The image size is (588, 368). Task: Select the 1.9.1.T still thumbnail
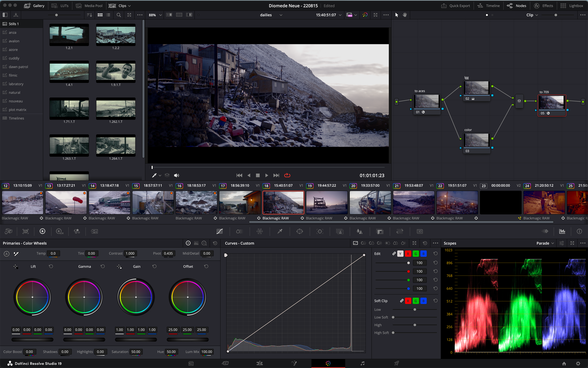116,72
